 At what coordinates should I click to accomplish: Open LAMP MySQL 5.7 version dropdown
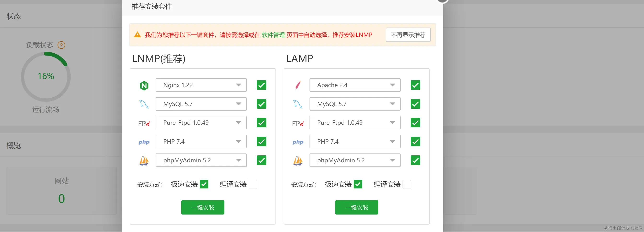[355, 104]
